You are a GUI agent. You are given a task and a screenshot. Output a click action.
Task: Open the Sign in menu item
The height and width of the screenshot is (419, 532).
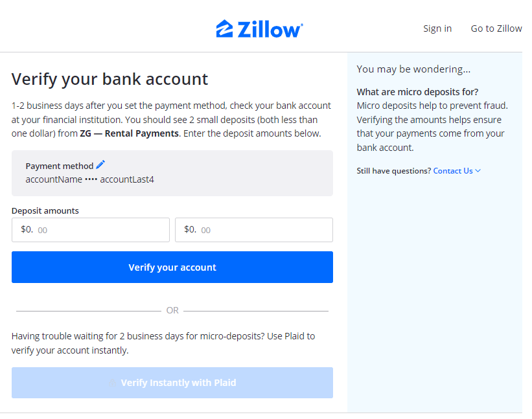437,28
